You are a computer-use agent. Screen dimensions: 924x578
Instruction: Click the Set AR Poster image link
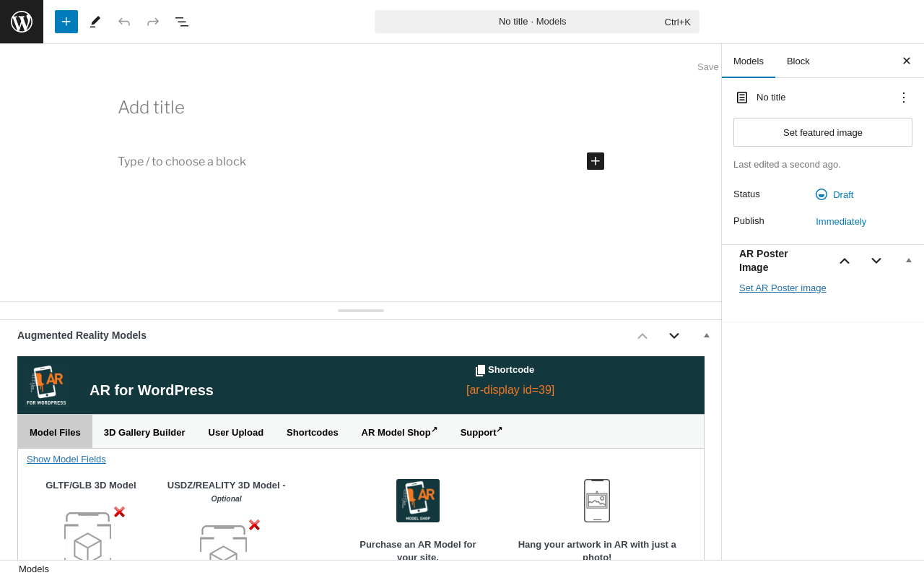click(x=783, y=288)
